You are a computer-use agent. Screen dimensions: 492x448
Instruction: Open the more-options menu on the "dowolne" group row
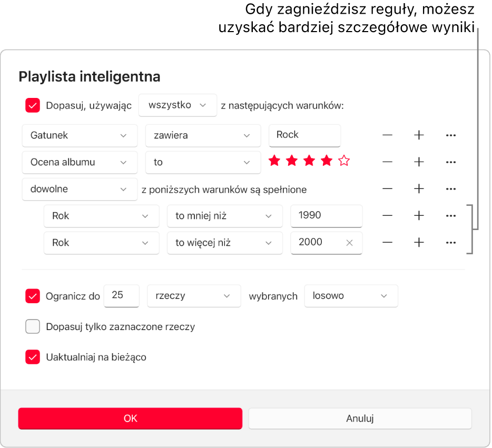tap(451, 189)
